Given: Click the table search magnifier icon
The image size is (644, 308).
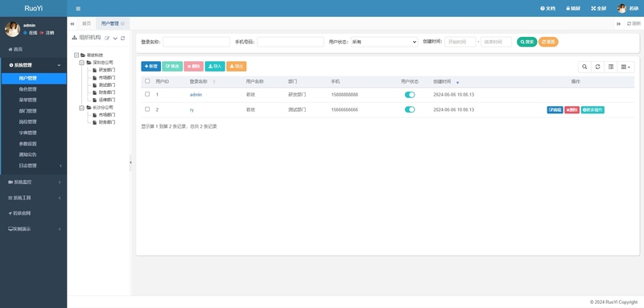Looking at the screenshot, I should [x=584, y=67].
